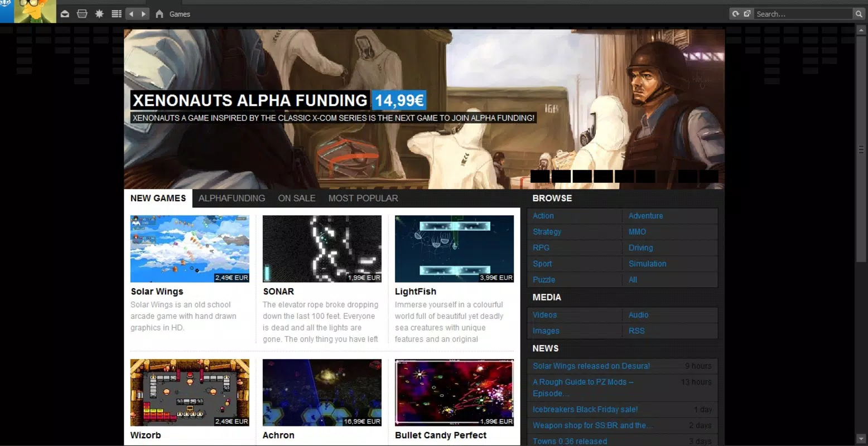Click the 14,99€ banner price tag
868x446 pixels.
click(399, 100)
